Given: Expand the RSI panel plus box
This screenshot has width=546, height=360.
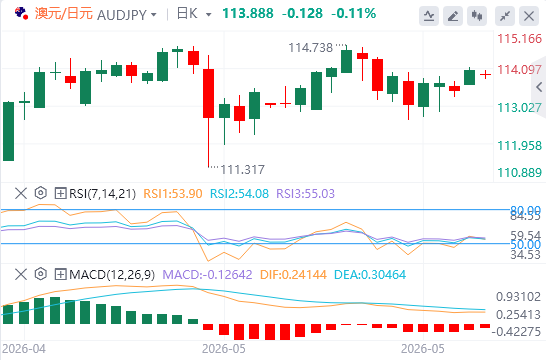Looking at the screenshot, I should click(60, 193).
